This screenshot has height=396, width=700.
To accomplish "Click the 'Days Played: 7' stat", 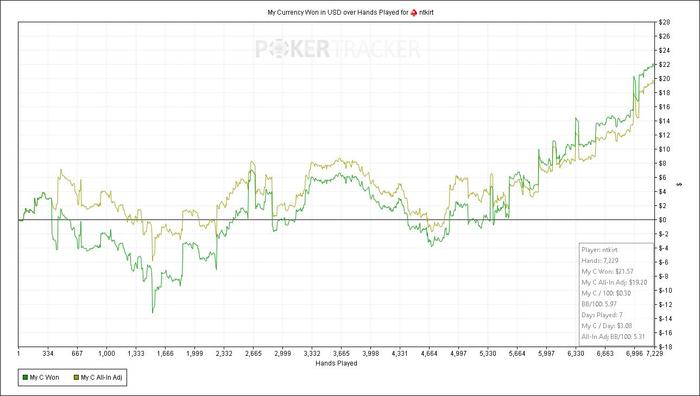I will [602, 315].
